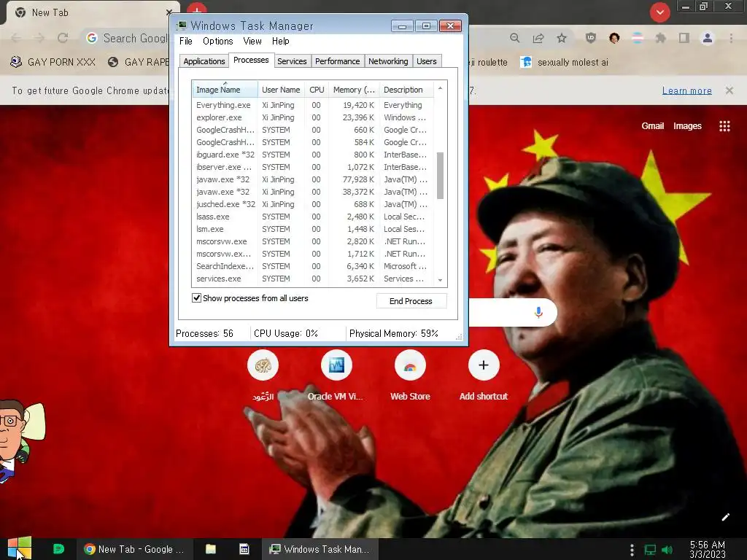Image resolution: width=747 pixels, height=560 pixels.
Task: Toggle the Chrome side panel icon
Action: pos(684,38)
